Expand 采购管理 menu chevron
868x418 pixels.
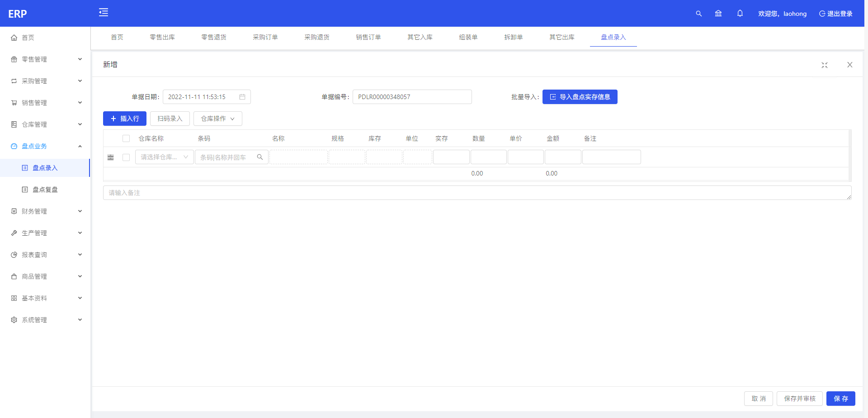[x=80, y=81]
